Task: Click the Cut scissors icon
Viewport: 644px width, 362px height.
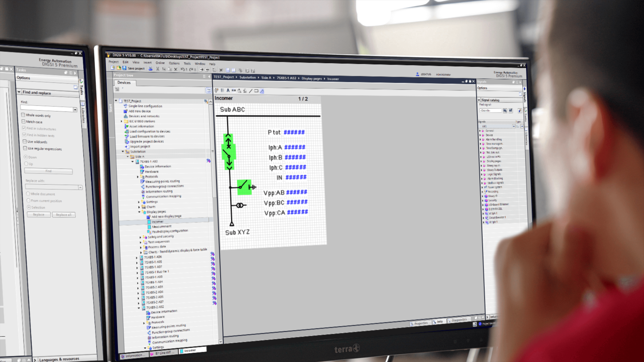Action: tap(158, 69)
